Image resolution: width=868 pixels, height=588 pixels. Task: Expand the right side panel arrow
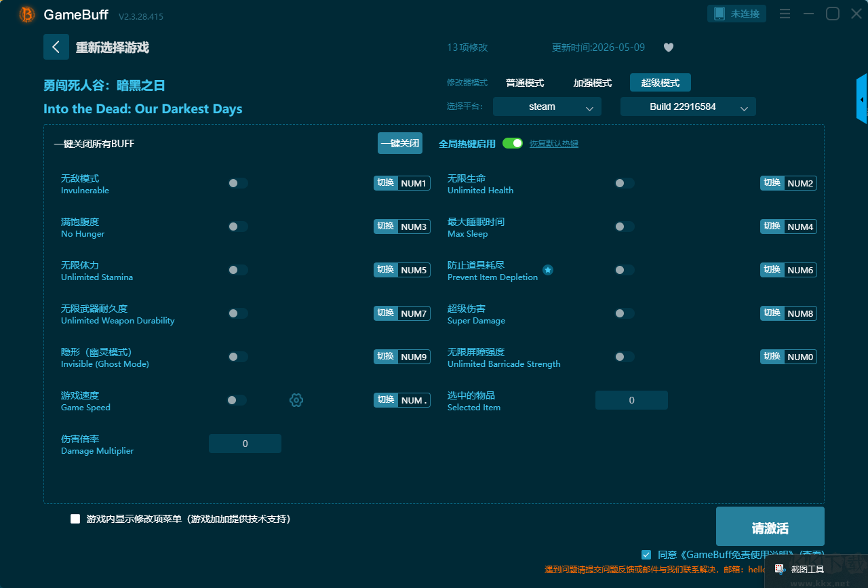(862, 99)
